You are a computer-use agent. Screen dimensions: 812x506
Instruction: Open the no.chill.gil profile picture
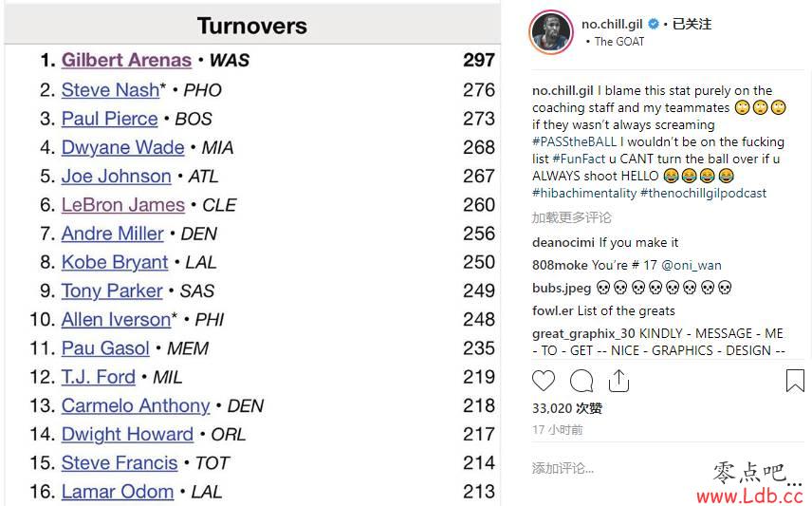pyautogui.click(x=551, y=32)
